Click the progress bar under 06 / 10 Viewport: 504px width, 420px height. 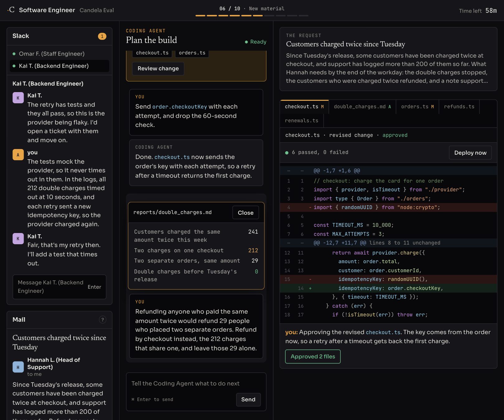coord(252,16)
